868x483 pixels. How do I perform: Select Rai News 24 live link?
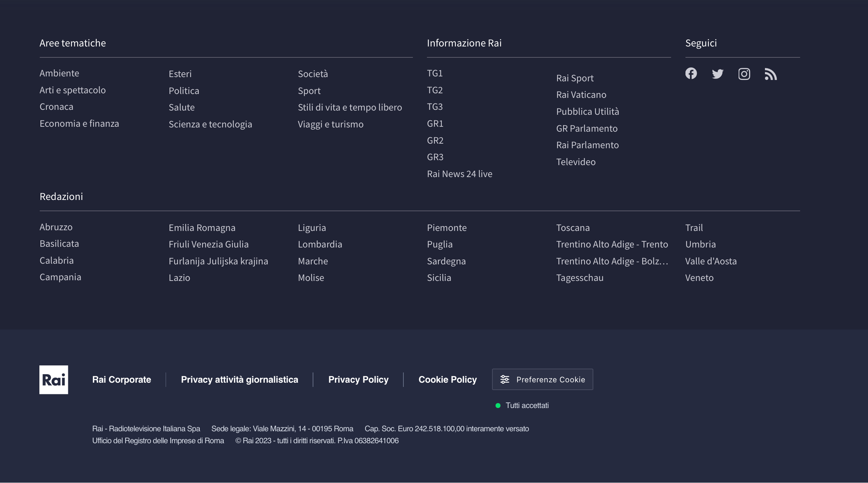459,174
